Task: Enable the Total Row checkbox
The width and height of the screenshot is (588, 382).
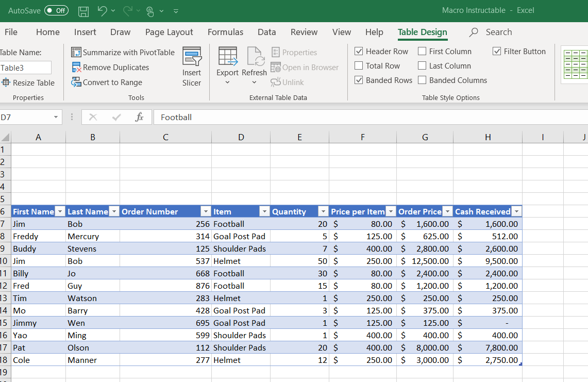Action: click(359, 65)
